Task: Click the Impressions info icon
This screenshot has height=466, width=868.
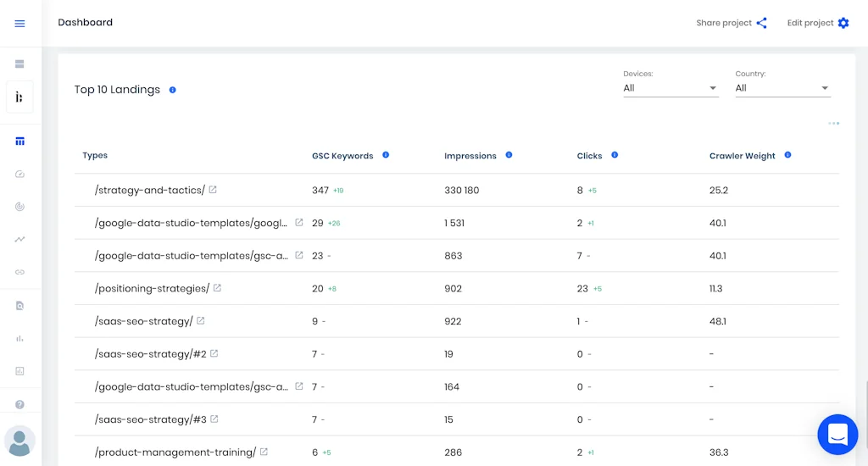Action: (x=509, y=155)
